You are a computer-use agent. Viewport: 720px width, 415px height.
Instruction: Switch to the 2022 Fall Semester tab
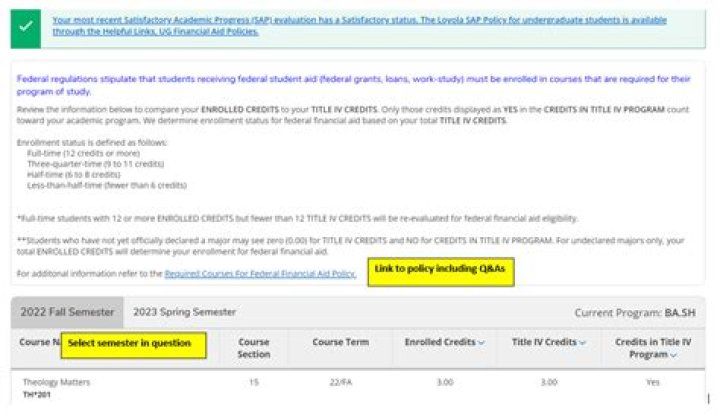(68, 311)
